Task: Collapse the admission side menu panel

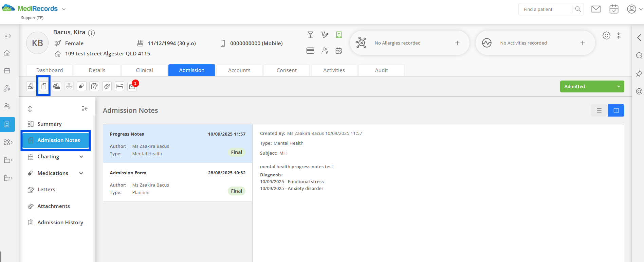Action: click(85, 109)
